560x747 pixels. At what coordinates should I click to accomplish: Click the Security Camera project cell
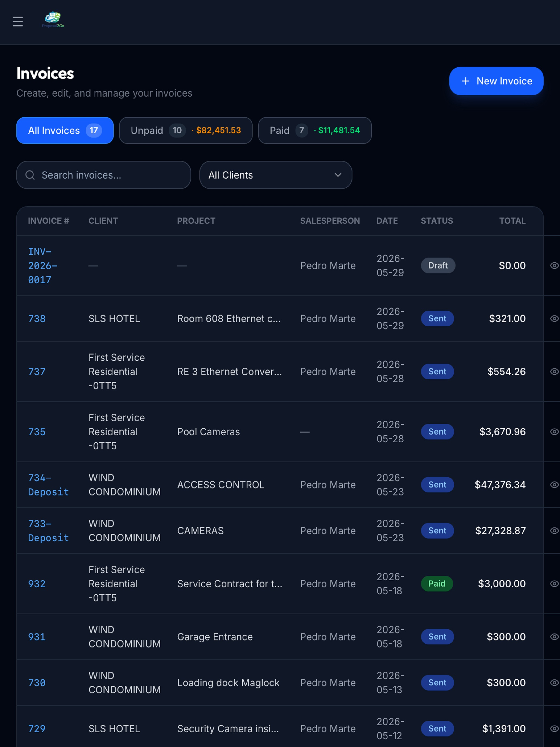pyautogui.click(x=228, y=729)
